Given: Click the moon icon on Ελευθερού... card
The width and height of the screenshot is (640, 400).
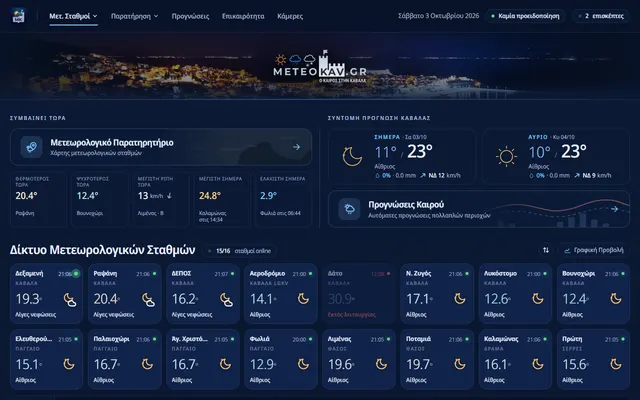Looking at the screenshot, I should (69, 364).
